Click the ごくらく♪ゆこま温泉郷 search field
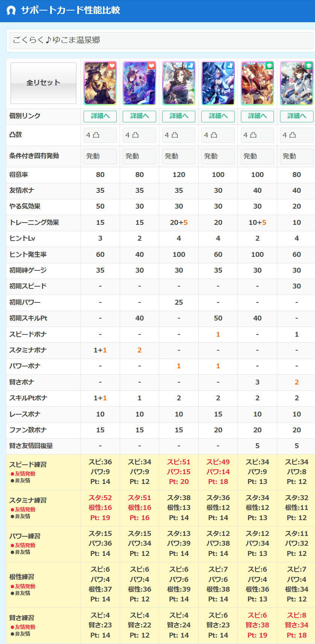The width and height of the screenshot is (315, 644). (x=161, y=40)
